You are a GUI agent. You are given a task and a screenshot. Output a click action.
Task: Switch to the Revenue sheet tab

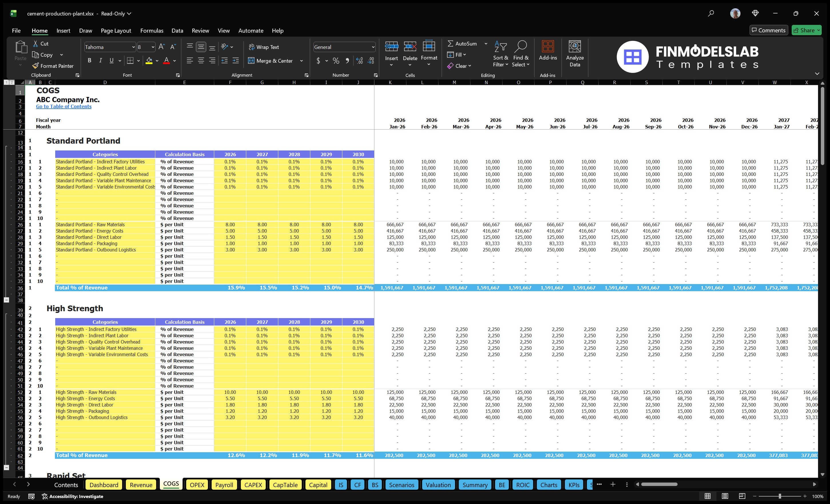141,485
